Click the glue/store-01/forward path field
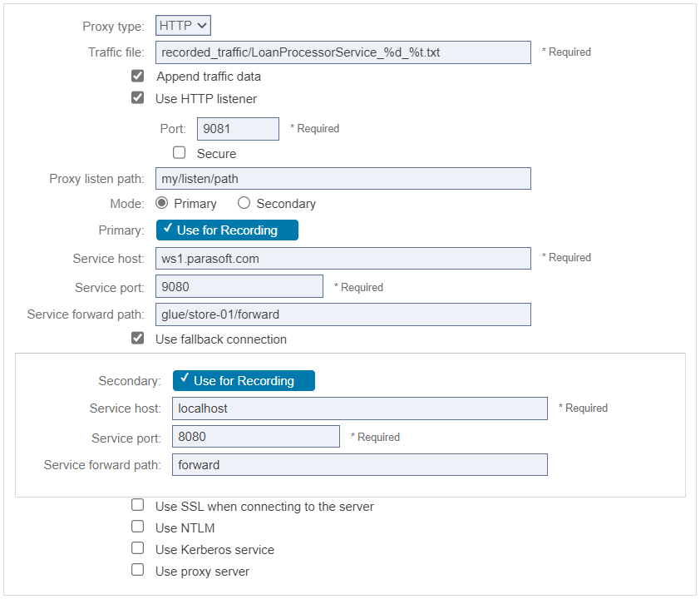 (343, 314)
